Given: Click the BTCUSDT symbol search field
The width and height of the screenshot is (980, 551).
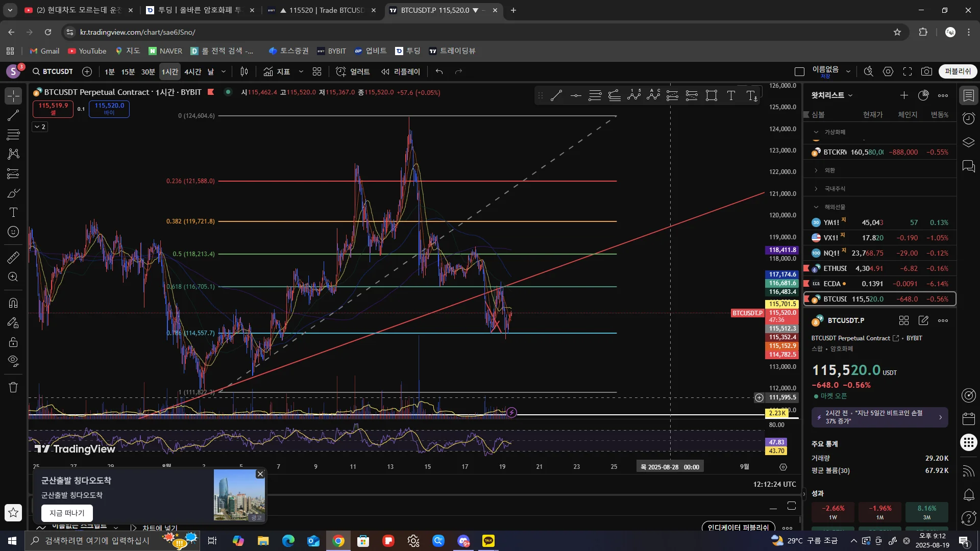Looking at the screenshot, I should point(53,71).
